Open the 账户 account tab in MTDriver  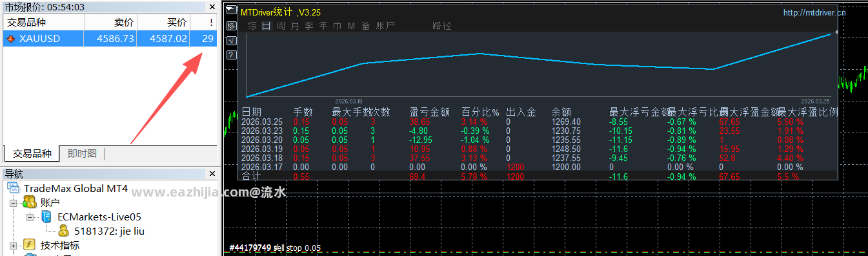coord(385,27)
